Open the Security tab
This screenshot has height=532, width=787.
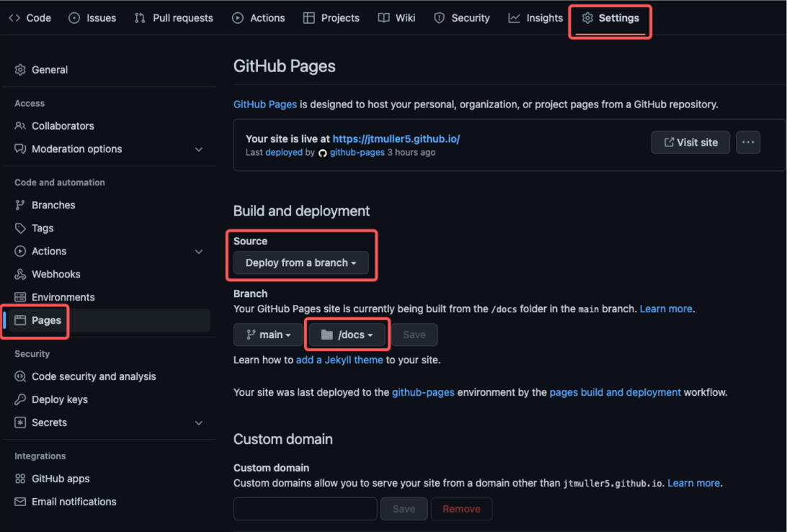pos(462,18)
